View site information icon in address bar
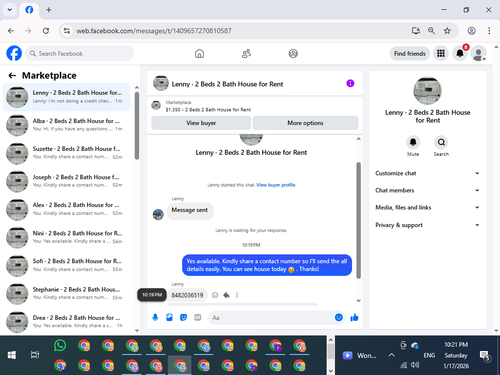500x375 pixels. (67, 31)
